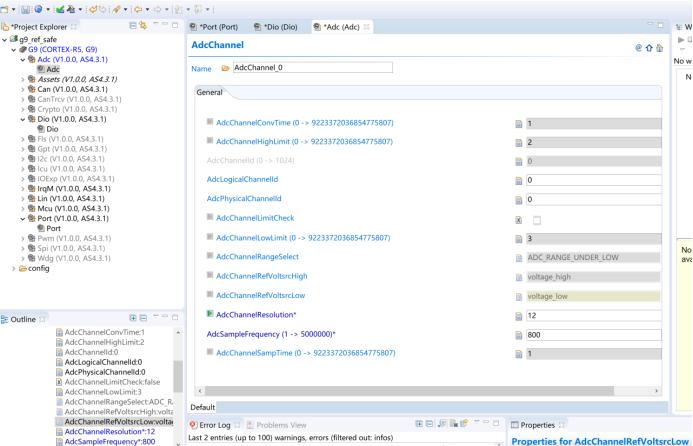Click the refresh icon in AdcChannel header
693x446 pixels.
[x=638, y=48]
